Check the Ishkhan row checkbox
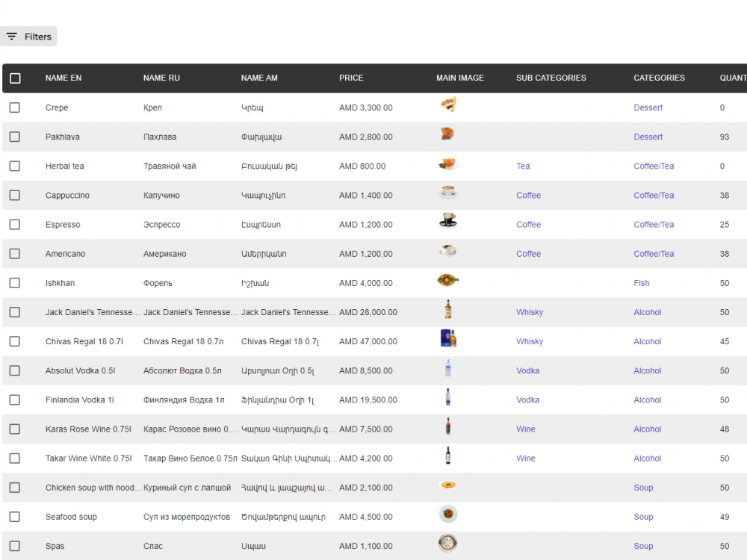The height and width of the screenshot is (560, 747). pos(15,283)
